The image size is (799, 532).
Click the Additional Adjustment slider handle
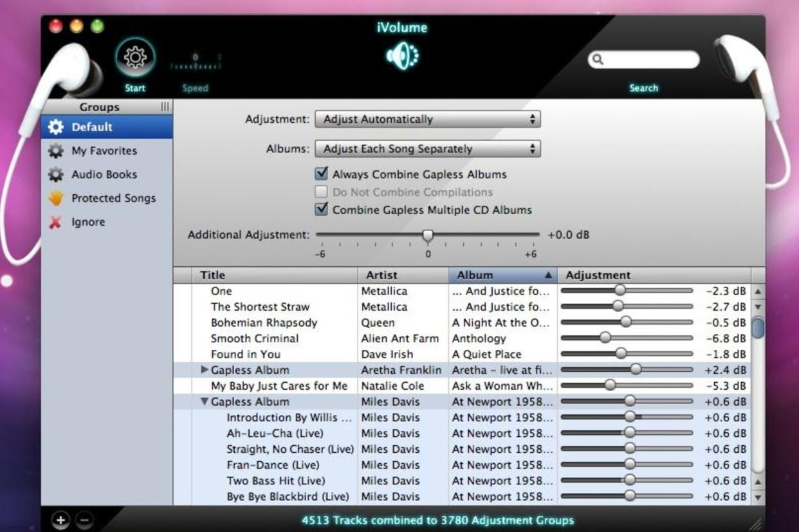pos(428,235)
